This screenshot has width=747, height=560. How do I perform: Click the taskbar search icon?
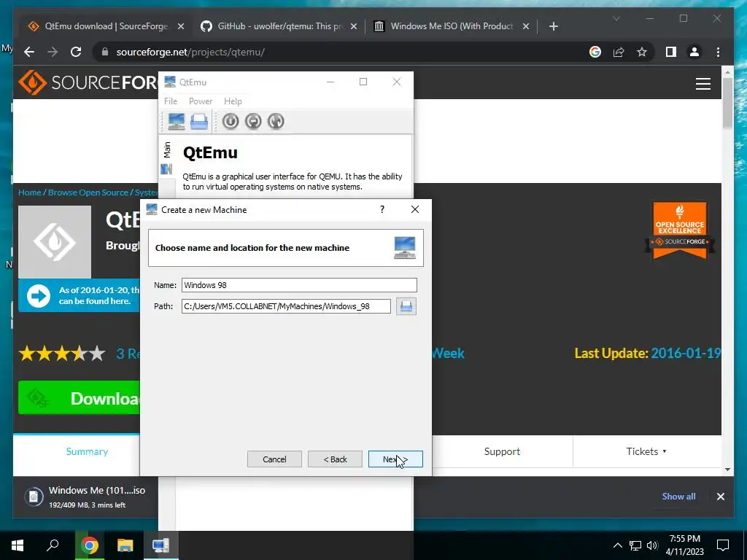[53, 545]
